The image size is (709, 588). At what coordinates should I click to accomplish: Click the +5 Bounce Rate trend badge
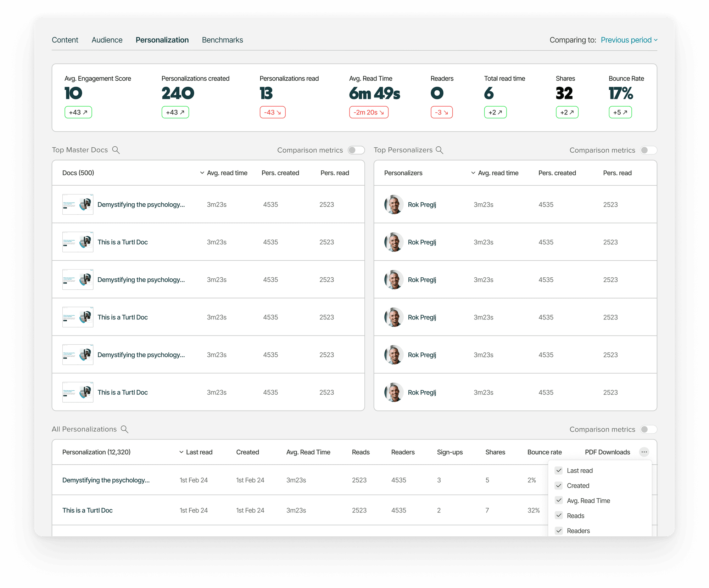620,112
